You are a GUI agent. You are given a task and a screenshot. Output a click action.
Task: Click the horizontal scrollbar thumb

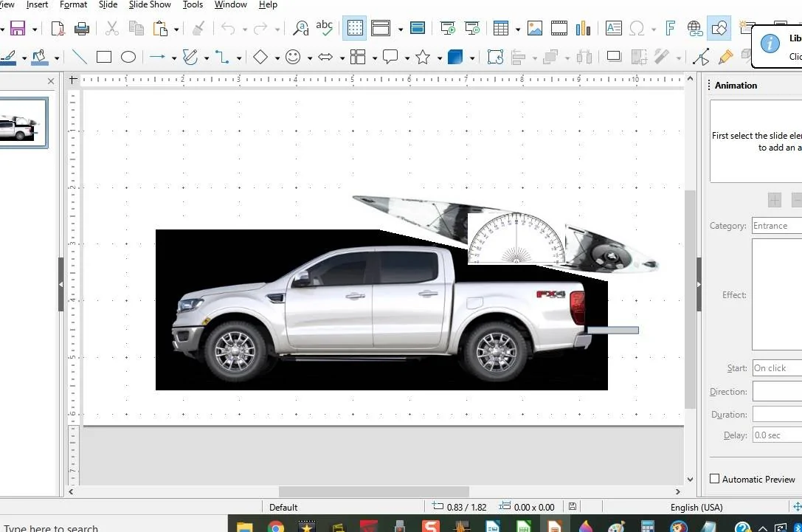[374, 491]
